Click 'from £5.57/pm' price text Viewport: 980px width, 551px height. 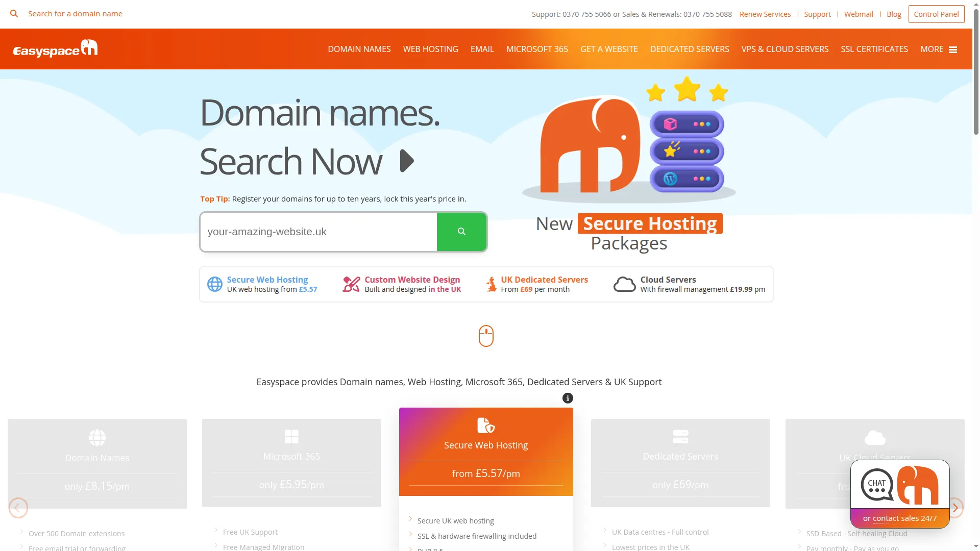(x=486, y=473)
